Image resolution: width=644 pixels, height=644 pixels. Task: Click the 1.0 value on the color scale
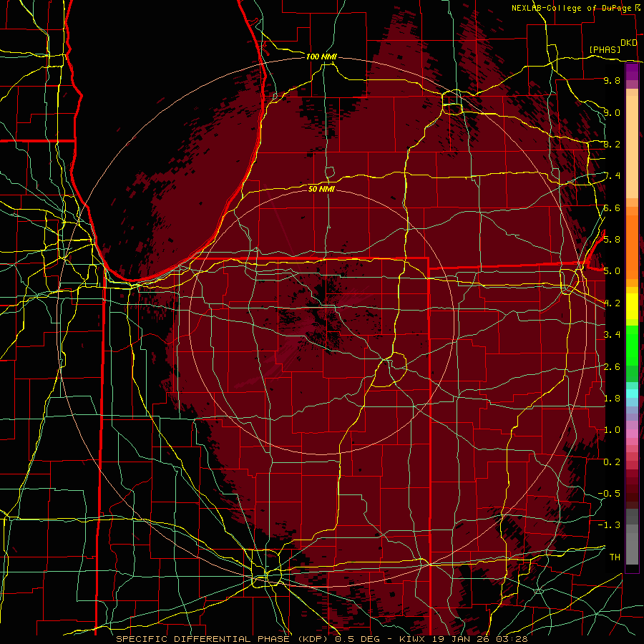(x=612, y=429)
